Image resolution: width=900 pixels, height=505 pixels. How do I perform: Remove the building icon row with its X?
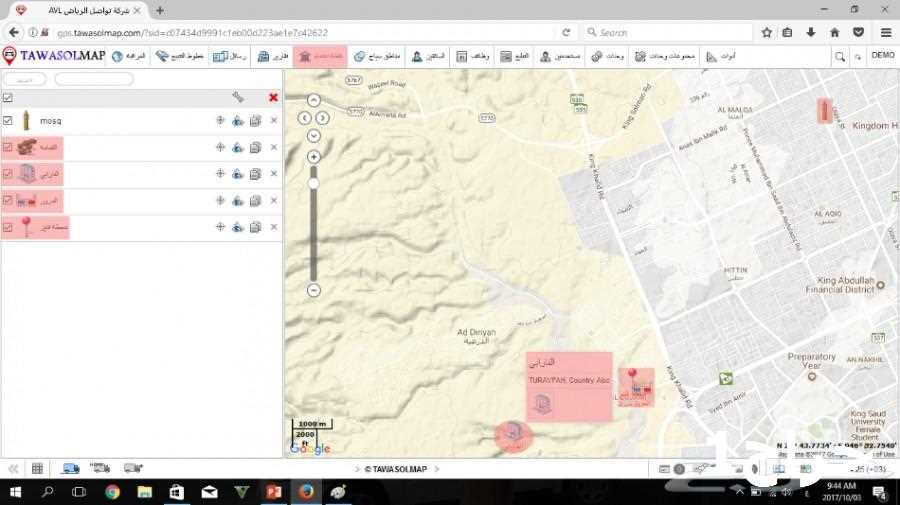274,174
